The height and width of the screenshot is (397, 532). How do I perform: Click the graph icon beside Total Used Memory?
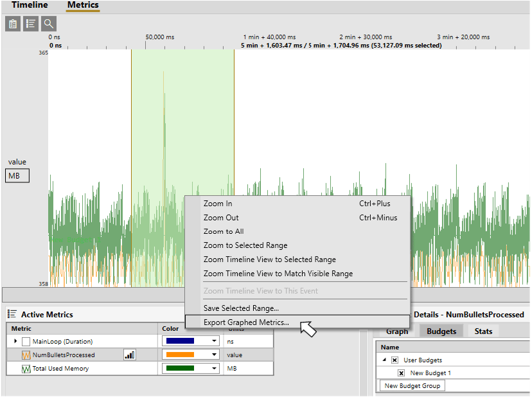[x=26, y=369]
